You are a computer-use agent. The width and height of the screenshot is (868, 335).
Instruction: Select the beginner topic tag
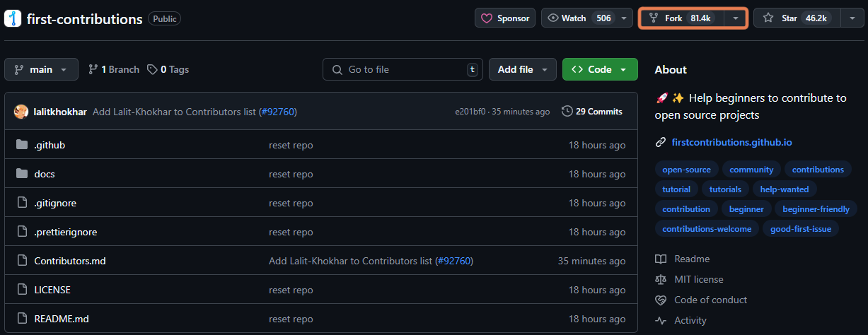click(x=746, y=209)
